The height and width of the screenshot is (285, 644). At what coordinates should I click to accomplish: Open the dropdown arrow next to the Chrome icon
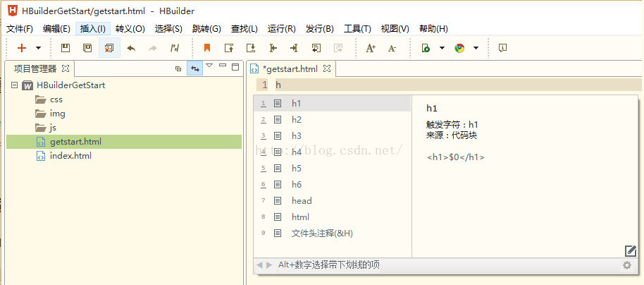click(x=476, y=48)
